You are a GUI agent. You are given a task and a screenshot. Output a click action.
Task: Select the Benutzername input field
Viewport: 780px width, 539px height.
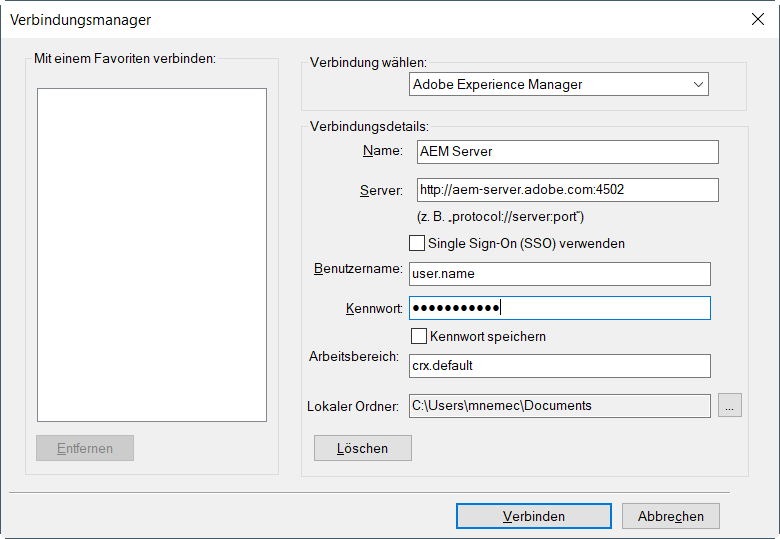[x=559, y=274]
